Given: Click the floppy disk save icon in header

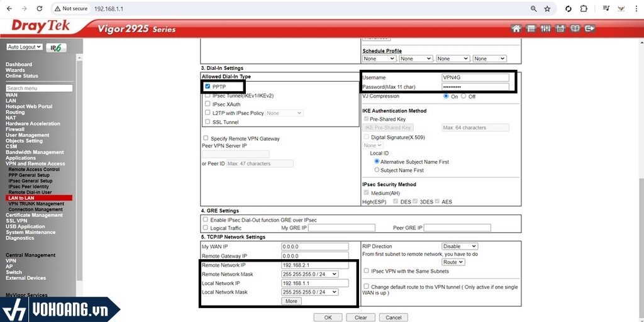Looking at the screenshot, I should tap(560, 29).
